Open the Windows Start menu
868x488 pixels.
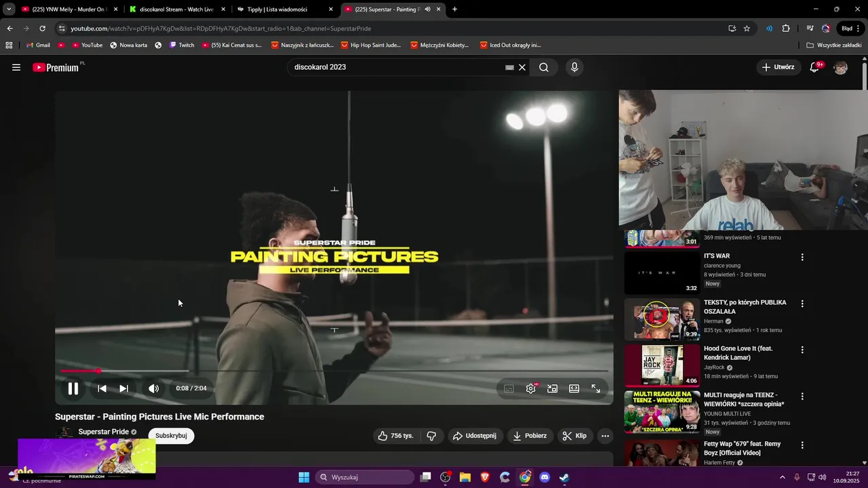pos(304,477)
